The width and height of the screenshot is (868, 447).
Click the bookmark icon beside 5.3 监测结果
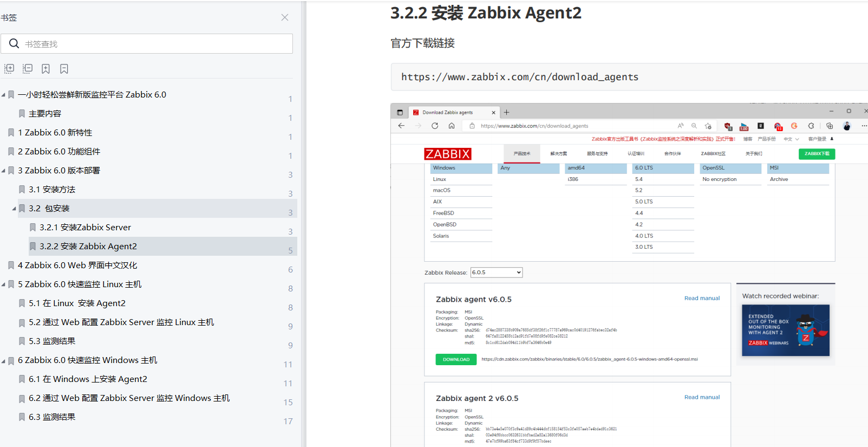pyautogui.click(x=22, y=341)
